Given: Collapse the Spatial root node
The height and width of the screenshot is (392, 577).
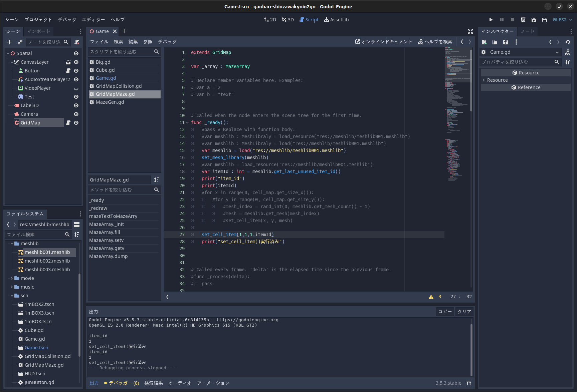Looking at the screenshot, I should [x=8, y=53].
